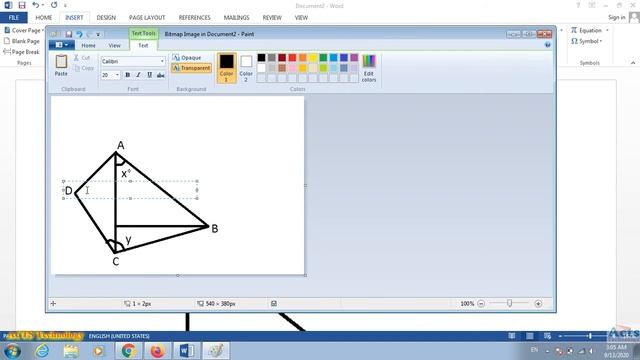Open Word FILE tab
This screenshot has width=640, height=360.
coord(13,18)
